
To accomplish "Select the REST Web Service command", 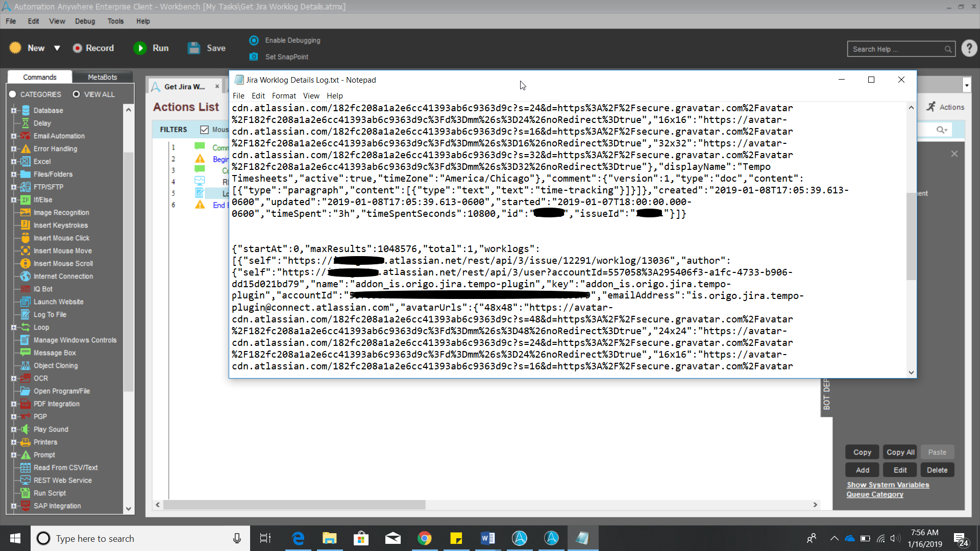I will pos(62,480).
